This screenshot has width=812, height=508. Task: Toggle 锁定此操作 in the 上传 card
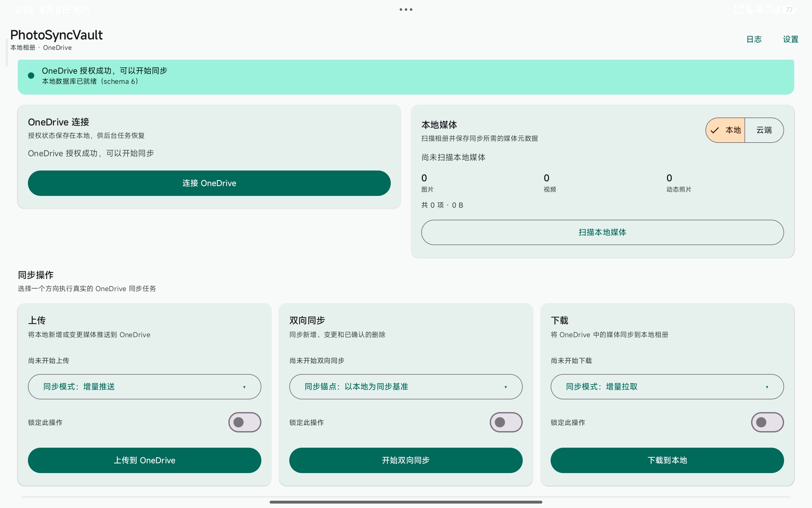245,422
